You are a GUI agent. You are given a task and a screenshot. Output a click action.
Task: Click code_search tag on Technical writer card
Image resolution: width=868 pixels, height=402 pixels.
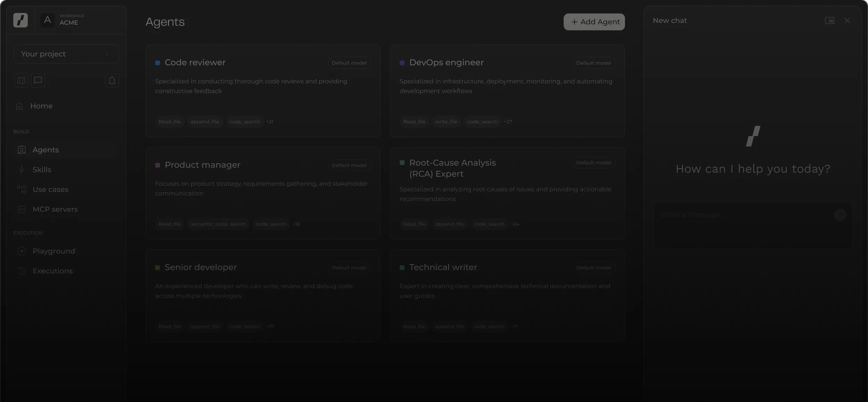489,327
